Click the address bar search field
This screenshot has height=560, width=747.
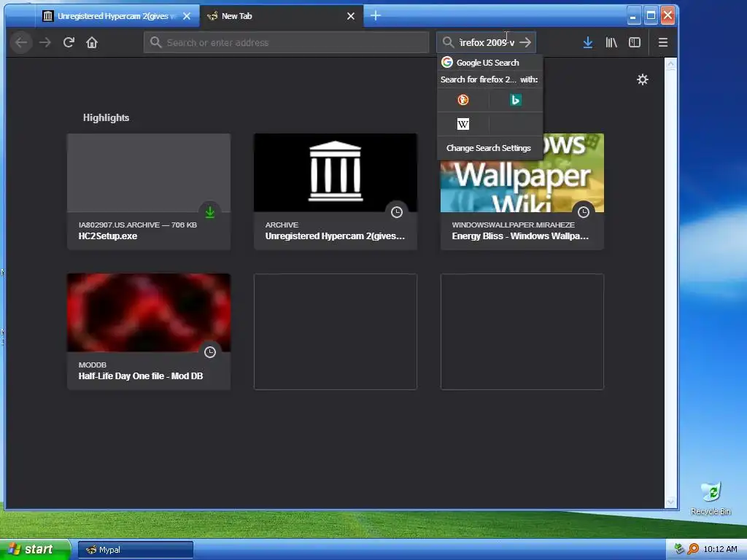[286, 42]
